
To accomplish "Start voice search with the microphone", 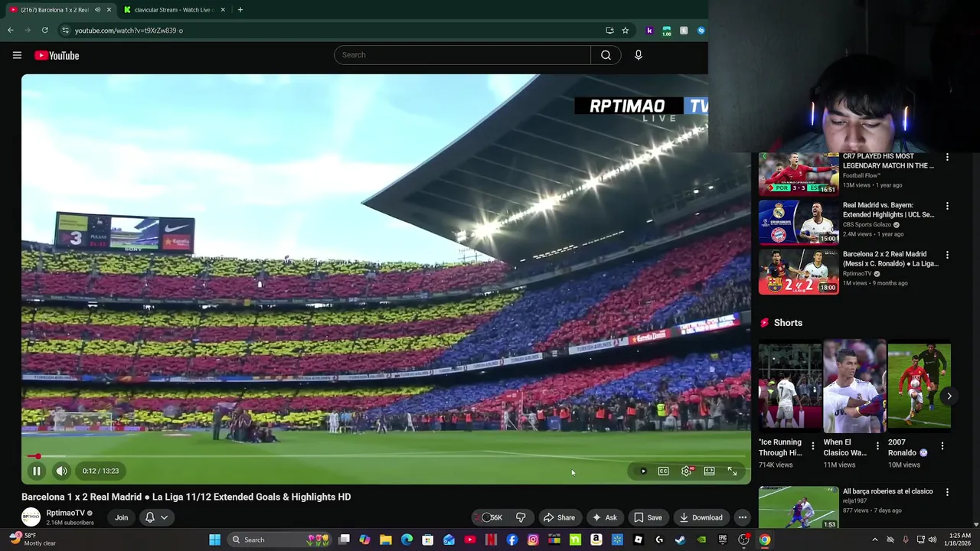I will pyautogui.click(x=639, y=55).
